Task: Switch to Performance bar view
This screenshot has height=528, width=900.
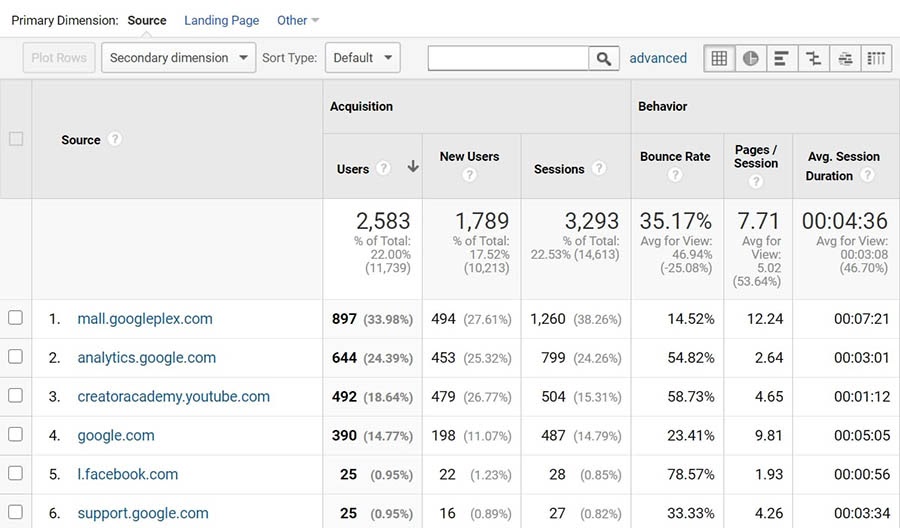Action: point(781,58)
